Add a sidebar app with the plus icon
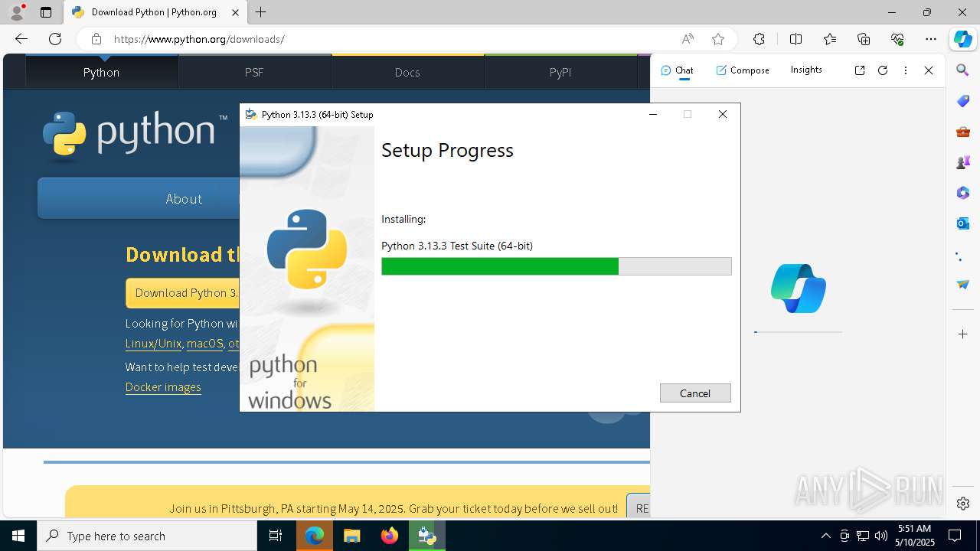The height and width of the screenshot is (551, 980). click(x=963, y=334)
